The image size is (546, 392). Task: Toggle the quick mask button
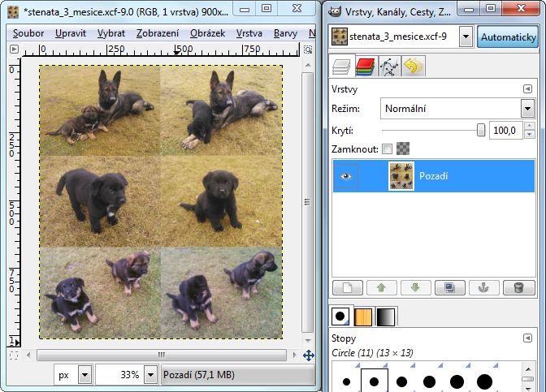pos(14,355)
